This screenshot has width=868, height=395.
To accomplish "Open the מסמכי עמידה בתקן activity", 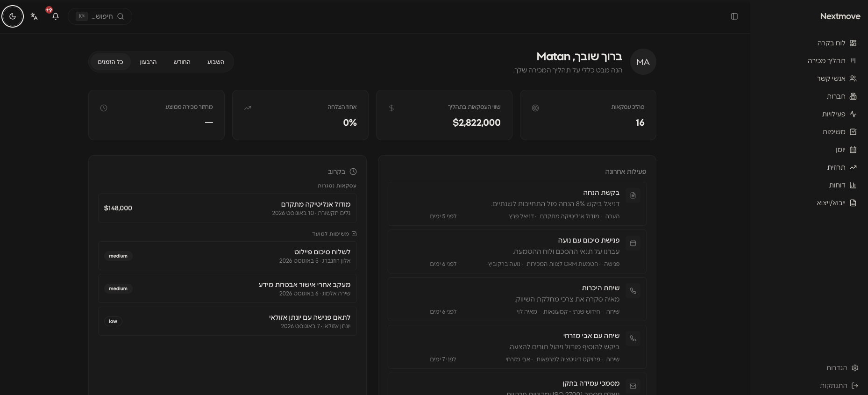I will coord(517,384).
